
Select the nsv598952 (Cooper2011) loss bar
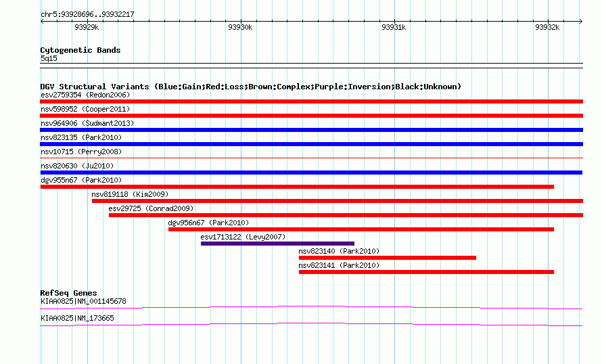point(311,116)
